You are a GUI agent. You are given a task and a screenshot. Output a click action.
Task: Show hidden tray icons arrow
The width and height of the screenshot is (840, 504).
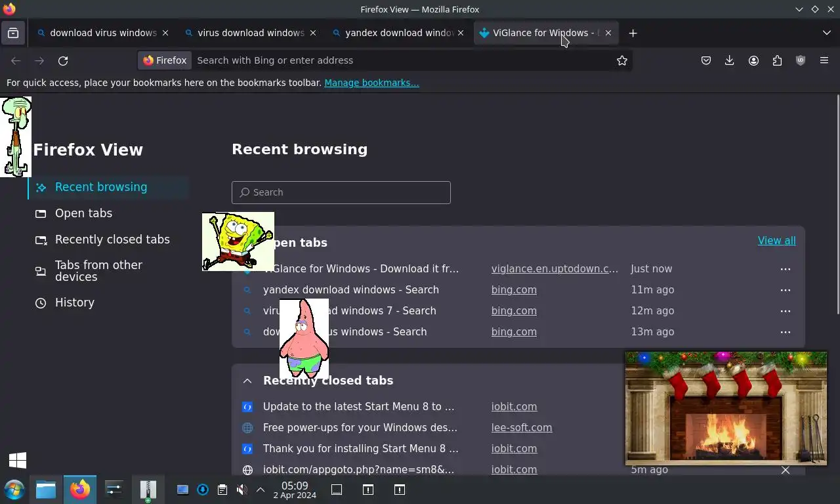[261, 490]
